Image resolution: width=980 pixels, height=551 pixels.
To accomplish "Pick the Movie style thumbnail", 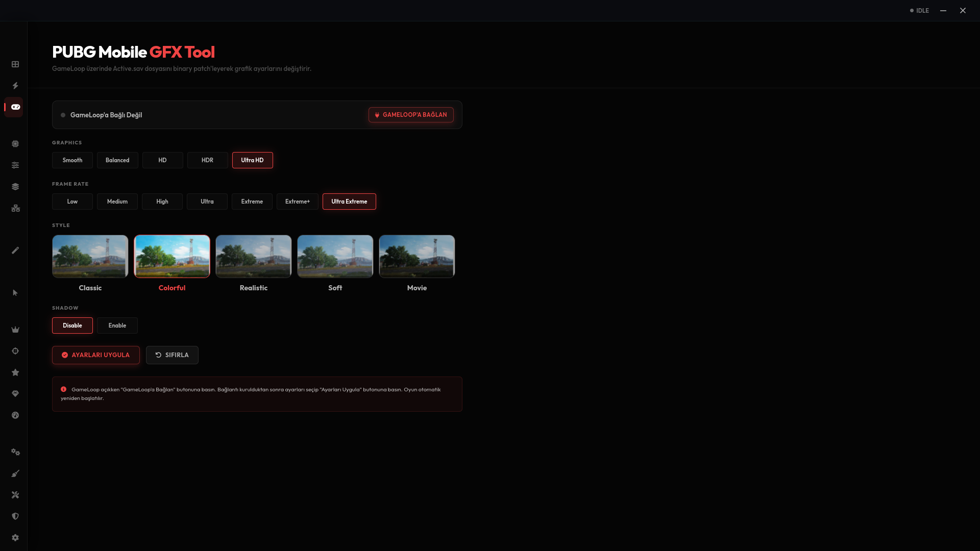I will [417, 257].
